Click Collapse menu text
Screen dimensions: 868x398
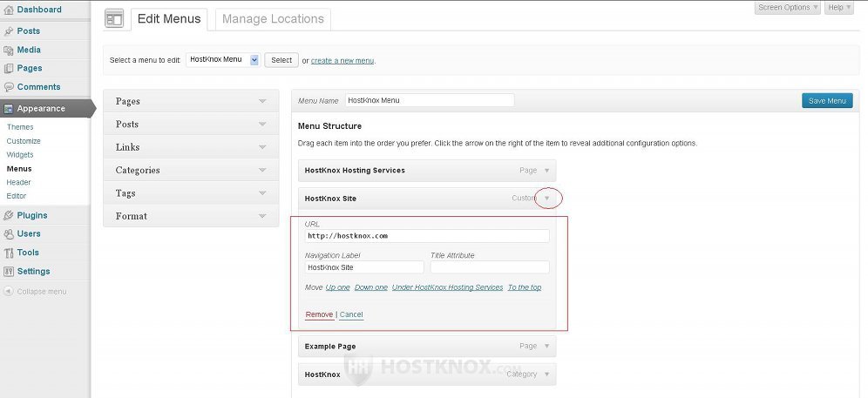pos(42,292)
